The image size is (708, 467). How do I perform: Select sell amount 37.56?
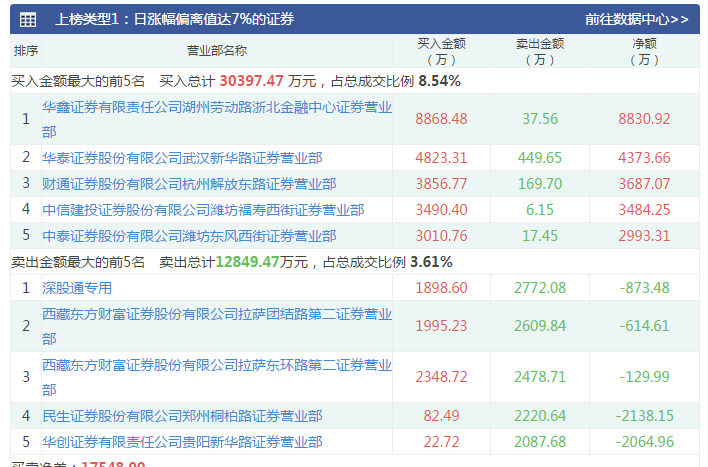click(540, 119)
